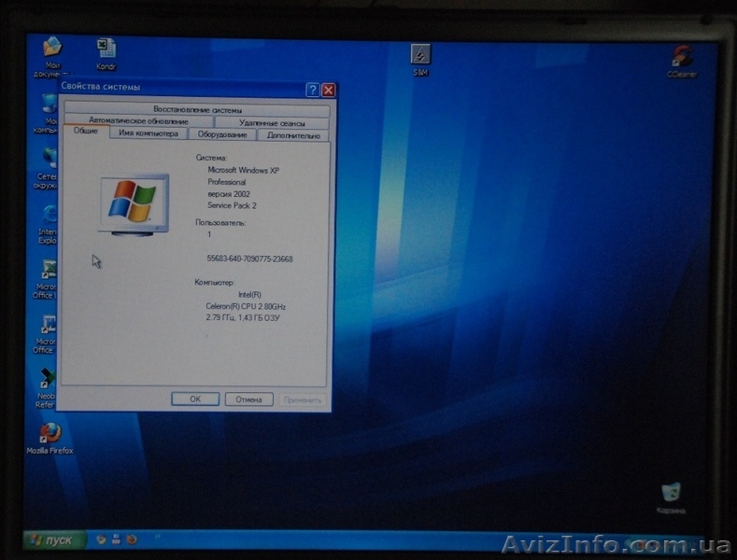Close the Свойства системы dialog
Image resolution: width=737 pixels, height=560 pixels.
[329, 91]
